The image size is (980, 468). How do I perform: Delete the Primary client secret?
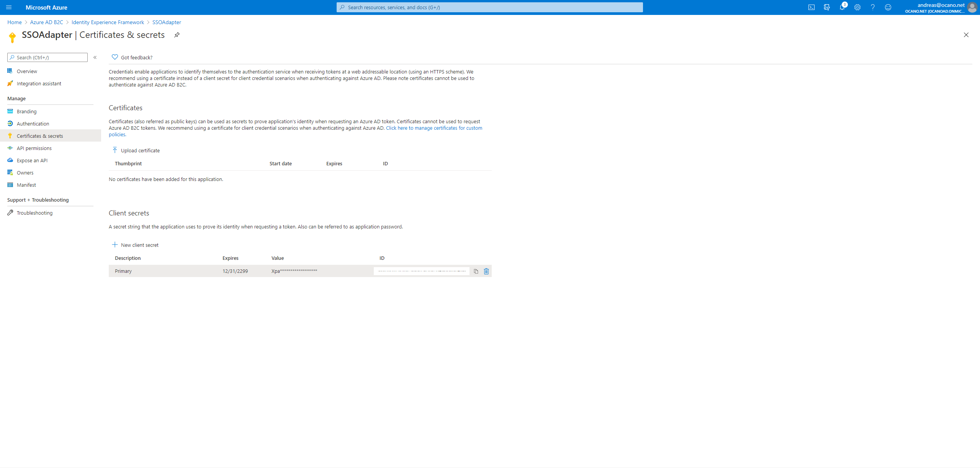pyautogui.click(x=486, y=271)
